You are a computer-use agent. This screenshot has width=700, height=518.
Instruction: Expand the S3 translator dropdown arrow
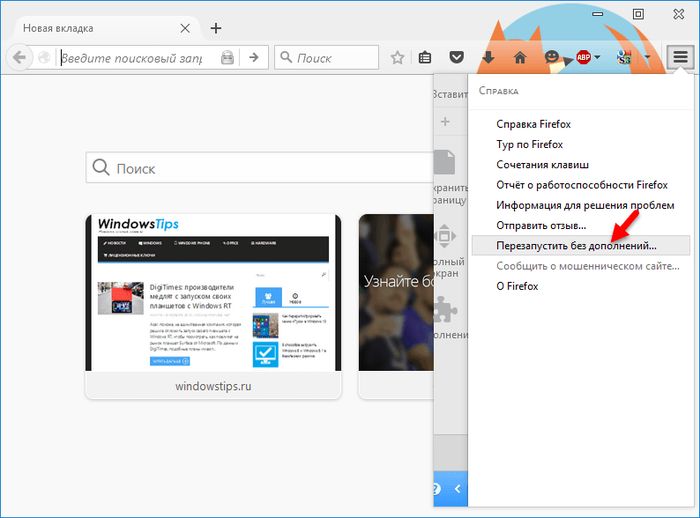coord(647,57)
